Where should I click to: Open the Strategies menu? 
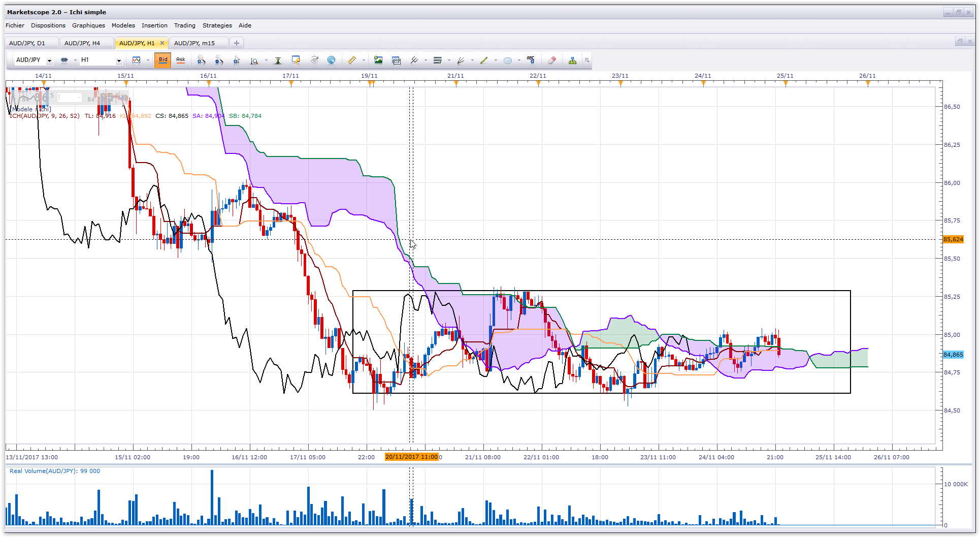tap(217, 25)
